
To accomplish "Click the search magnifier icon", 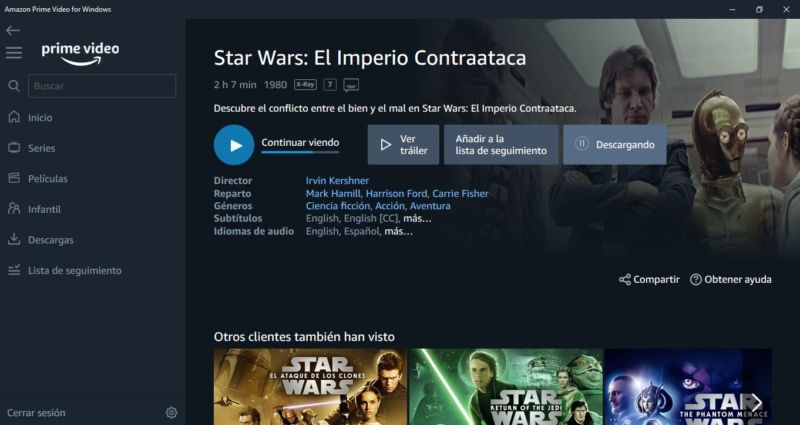I will click(14, 86).
